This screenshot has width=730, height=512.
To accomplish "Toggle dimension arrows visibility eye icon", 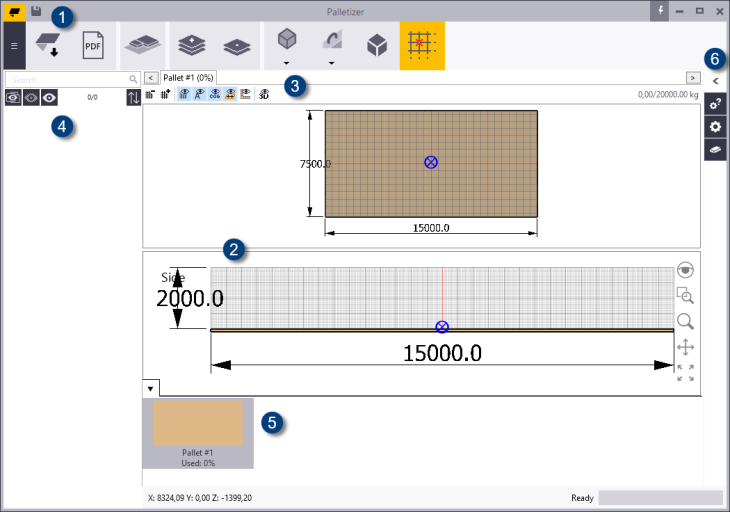I will [230, 94].
